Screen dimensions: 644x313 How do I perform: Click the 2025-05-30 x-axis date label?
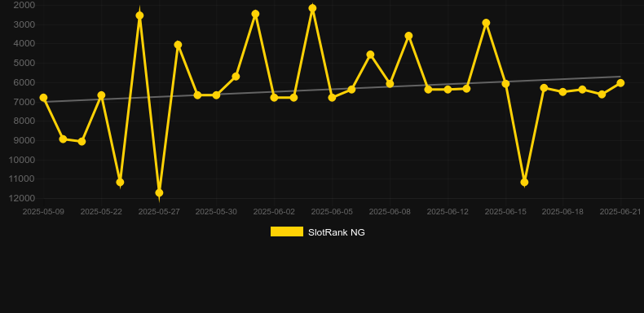click(x=216, y=212)
